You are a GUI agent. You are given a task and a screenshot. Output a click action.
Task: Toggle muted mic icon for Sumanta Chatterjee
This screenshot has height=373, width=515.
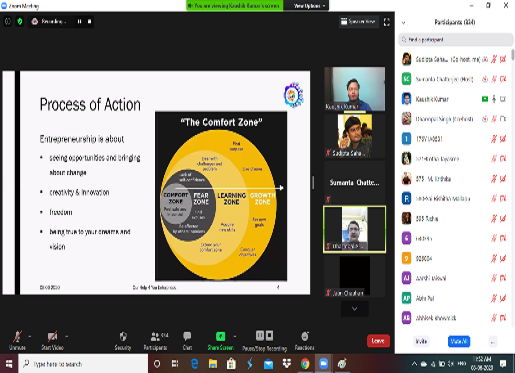tap(494, 79)
